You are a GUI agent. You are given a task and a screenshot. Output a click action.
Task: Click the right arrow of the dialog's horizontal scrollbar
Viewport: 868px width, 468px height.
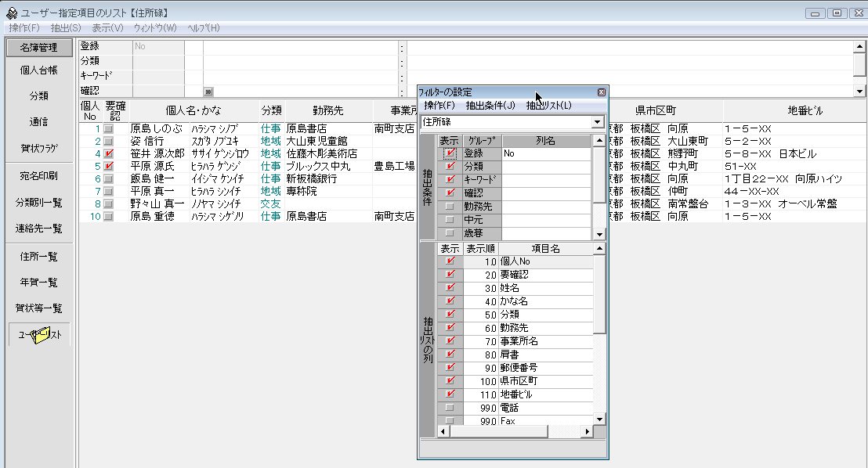pos(587,431)
